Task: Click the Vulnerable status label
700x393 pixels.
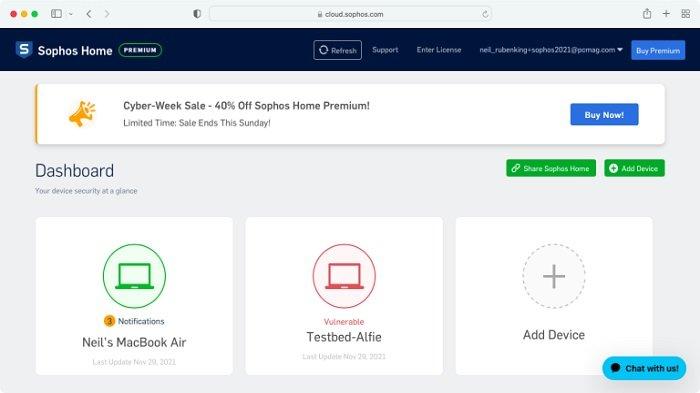Action: [344, 322]
